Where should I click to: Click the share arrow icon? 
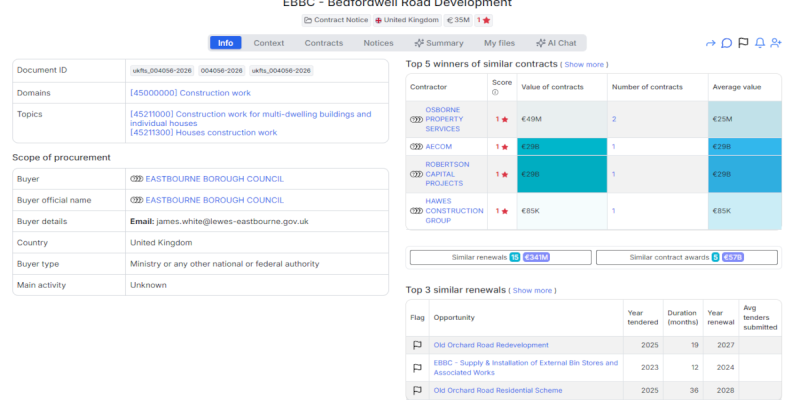point(710,43)
